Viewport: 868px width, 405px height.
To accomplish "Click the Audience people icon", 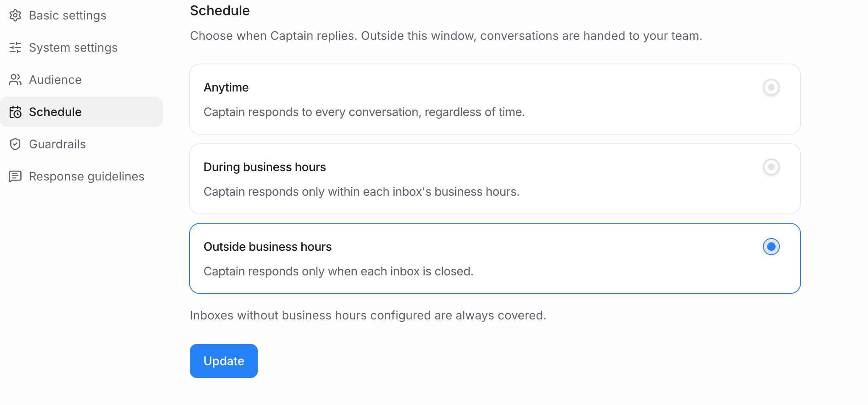I will pyautogui.click(x=15, y=80).
